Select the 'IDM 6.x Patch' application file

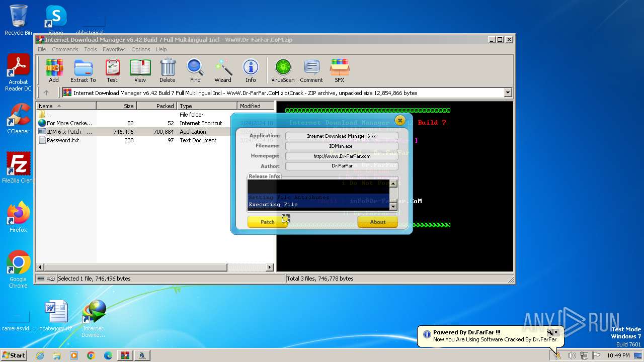pos(155,132)
